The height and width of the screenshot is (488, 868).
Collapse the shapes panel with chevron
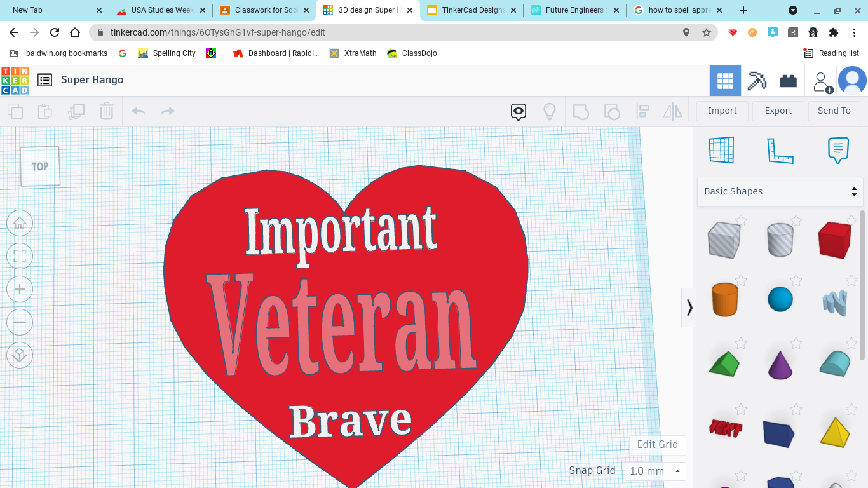click(689, 308)
